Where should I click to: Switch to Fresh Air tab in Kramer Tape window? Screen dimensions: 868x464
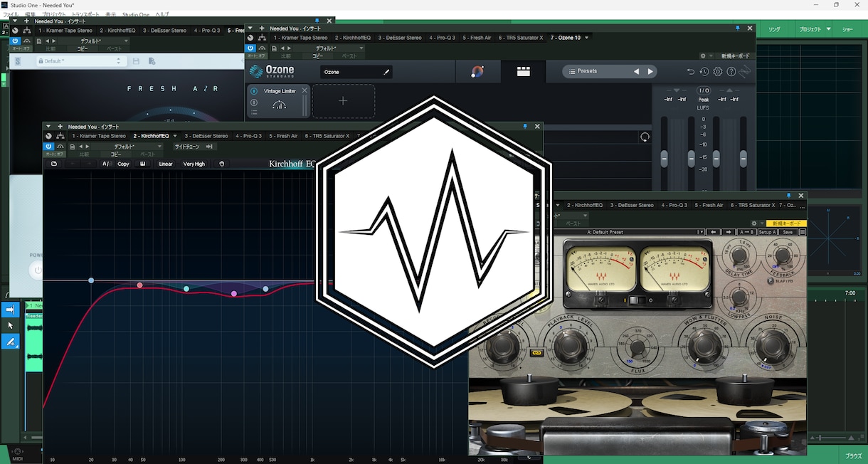click(709, 205)
